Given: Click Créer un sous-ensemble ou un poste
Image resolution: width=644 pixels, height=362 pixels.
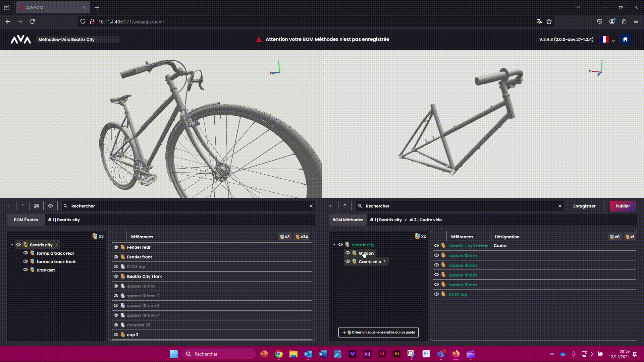Looking at the screenshot, I should [x=378, y=333].
